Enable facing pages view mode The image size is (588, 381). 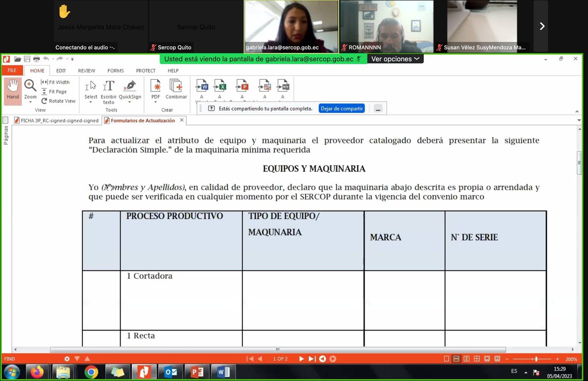466,359
